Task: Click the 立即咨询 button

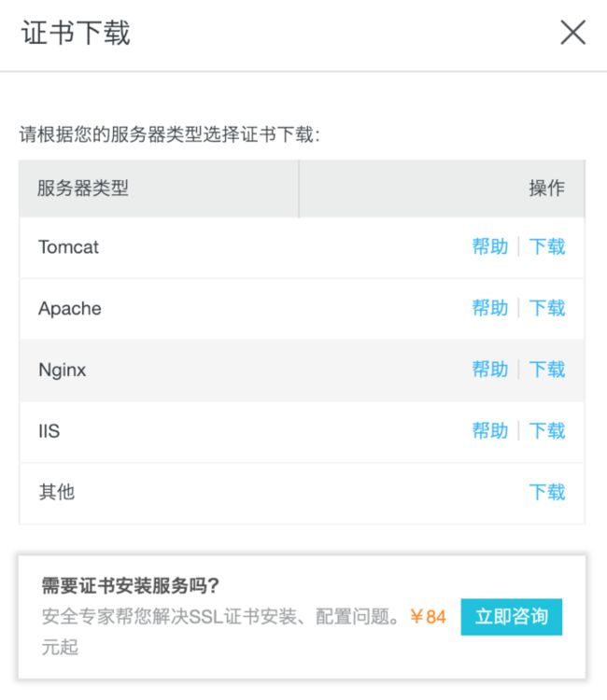Action: click(512, 617)
